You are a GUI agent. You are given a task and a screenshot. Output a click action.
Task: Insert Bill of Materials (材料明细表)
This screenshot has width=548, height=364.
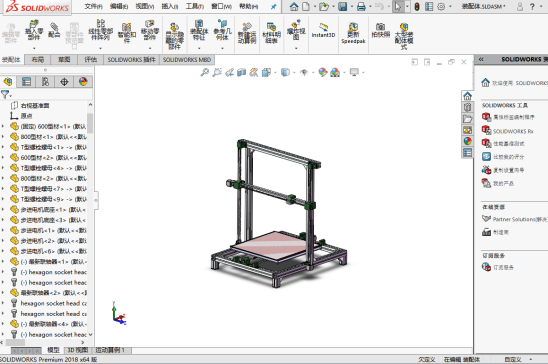(x=272, y=33)
